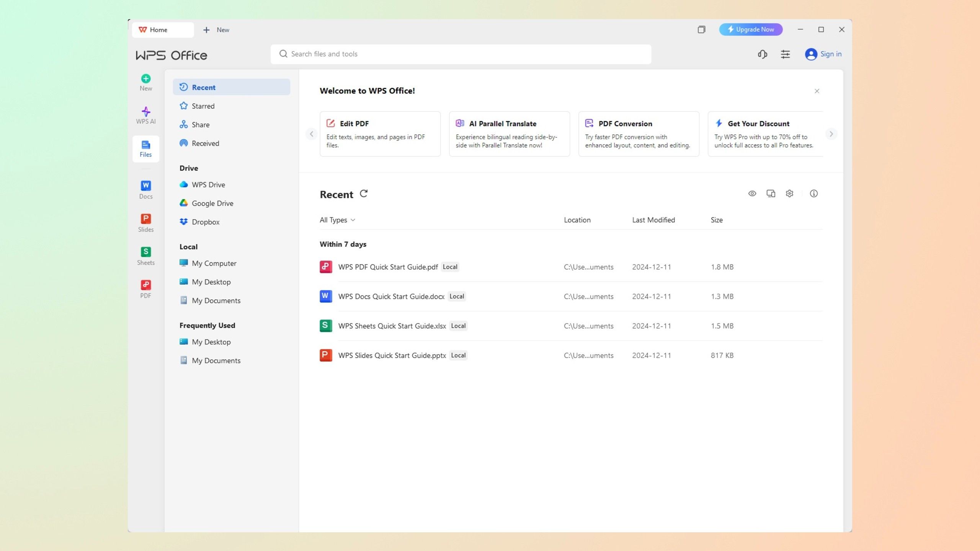Click the Local tag beside the .pdf file
This screenshot has height=551, width=980.
coord(450,267)
